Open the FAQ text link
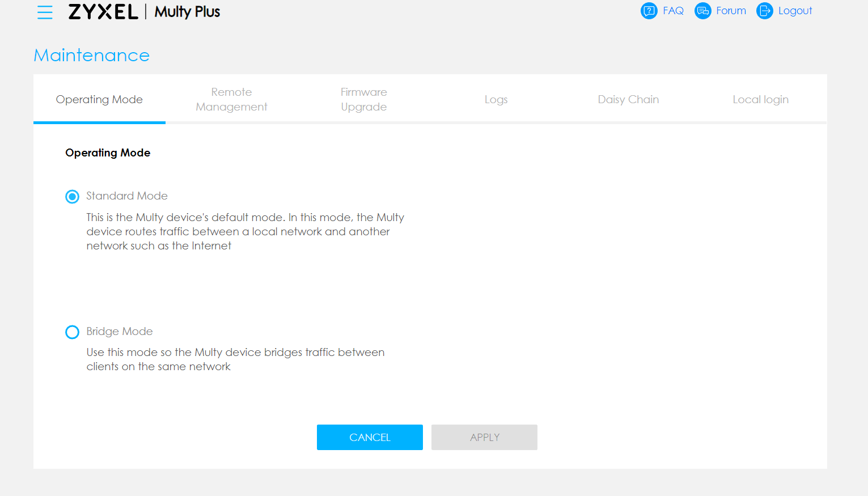The height and width of the screenshot is (496, 868). [673, 11]
